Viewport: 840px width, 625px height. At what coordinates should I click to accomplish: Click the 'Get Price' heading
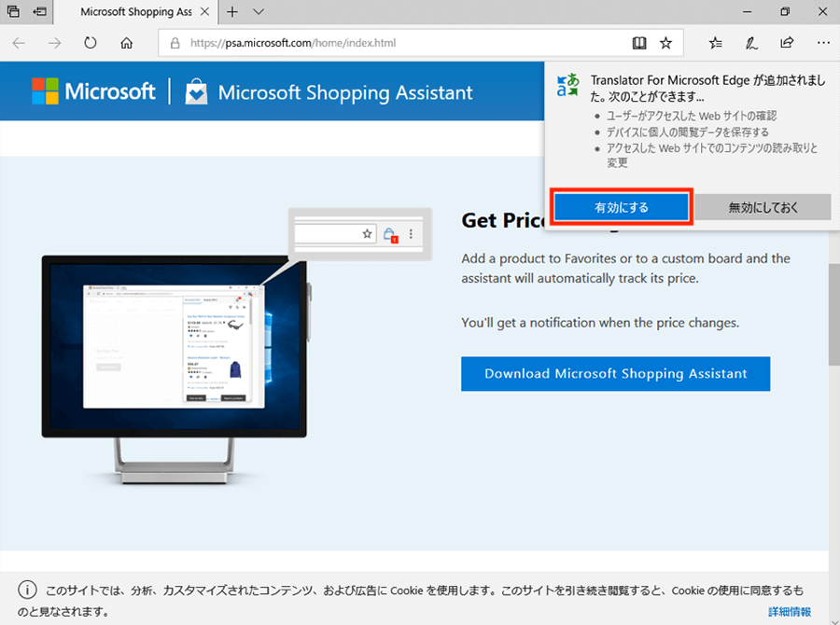pyautogui.click(x=502, y=220)
